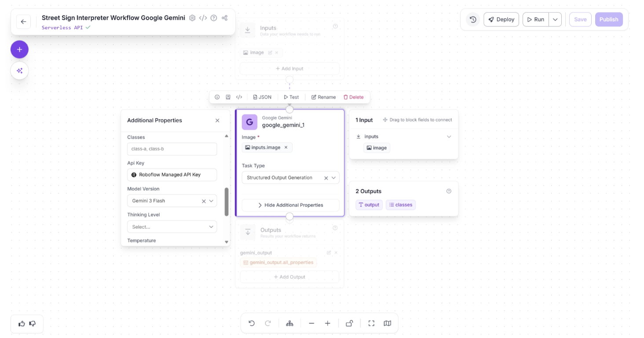Click Test in the block toolbar
This screenshot has height=338, width=644.
[x=291, y=97]
